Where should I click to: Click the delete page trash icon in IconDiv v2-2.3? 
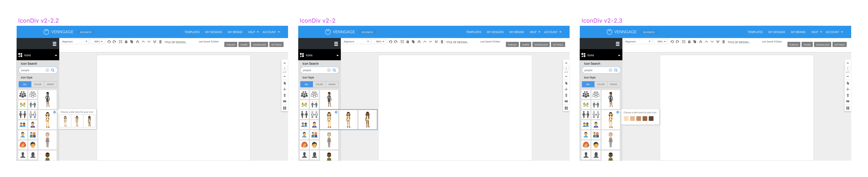847,95
